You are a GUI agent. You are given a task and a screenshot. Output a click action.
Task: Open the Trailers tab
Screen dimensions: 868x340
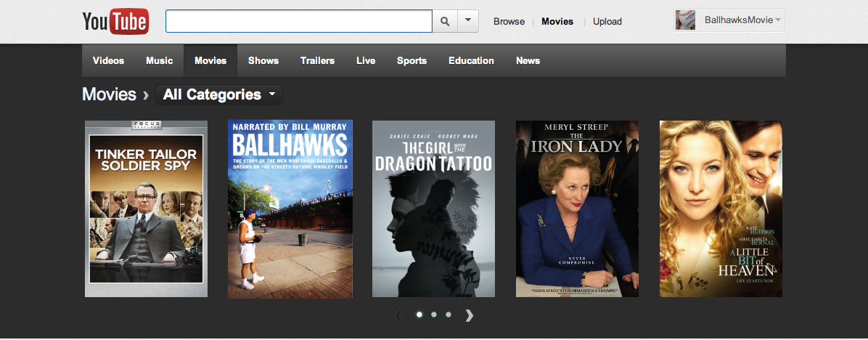pos(317,61)
